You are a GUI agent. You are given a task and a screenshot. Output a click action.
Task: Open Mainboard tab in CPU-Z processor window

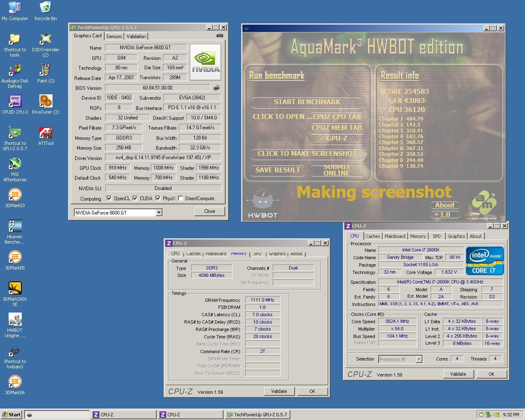click(x=395, y=236)
